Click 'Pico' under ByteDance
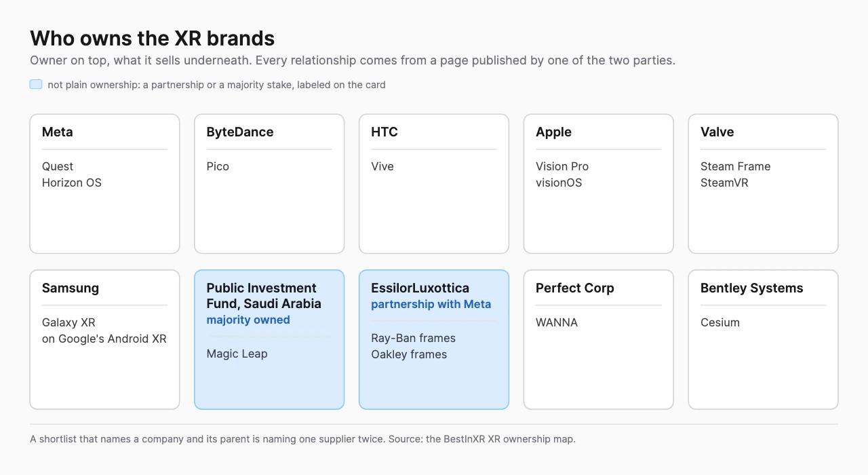868x475 pixels. click(218, 166)
